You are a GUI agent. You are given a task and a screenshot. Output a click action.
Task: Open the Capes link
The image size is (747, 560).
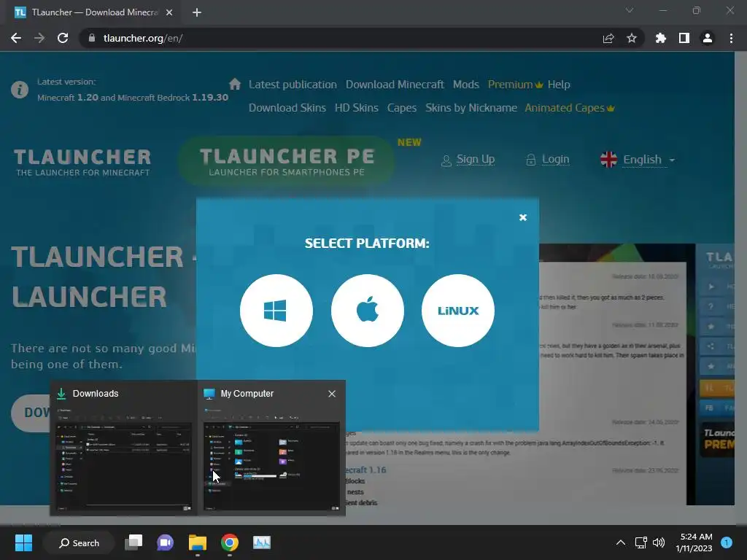(x=402, y=108)
